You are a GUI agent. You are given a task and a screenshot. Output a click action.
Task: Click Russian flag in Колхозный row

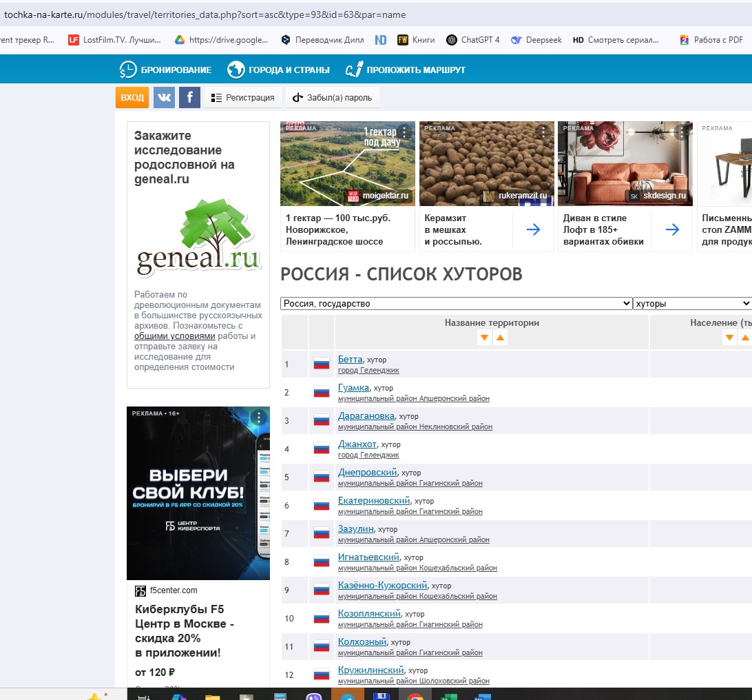[322, 646]
